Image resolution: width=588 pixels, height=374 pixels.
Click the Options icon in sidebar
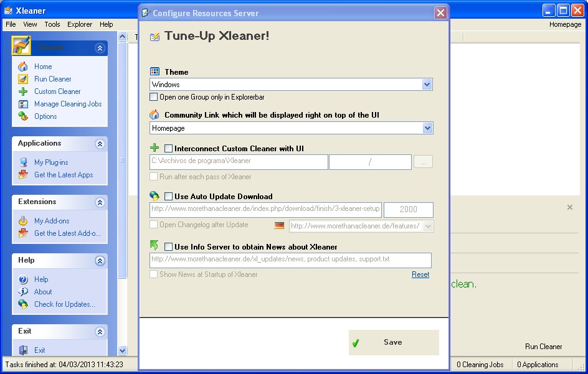point(23,116)
